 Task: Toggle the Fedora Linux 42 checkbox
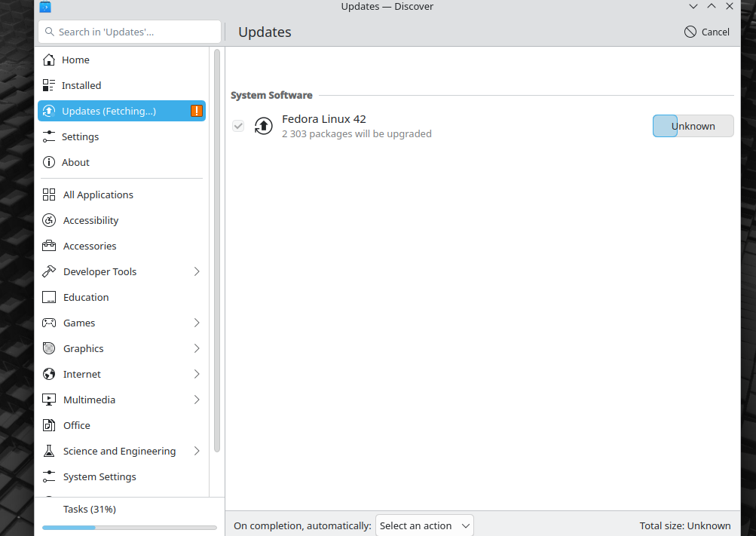[x=237, y=126]
